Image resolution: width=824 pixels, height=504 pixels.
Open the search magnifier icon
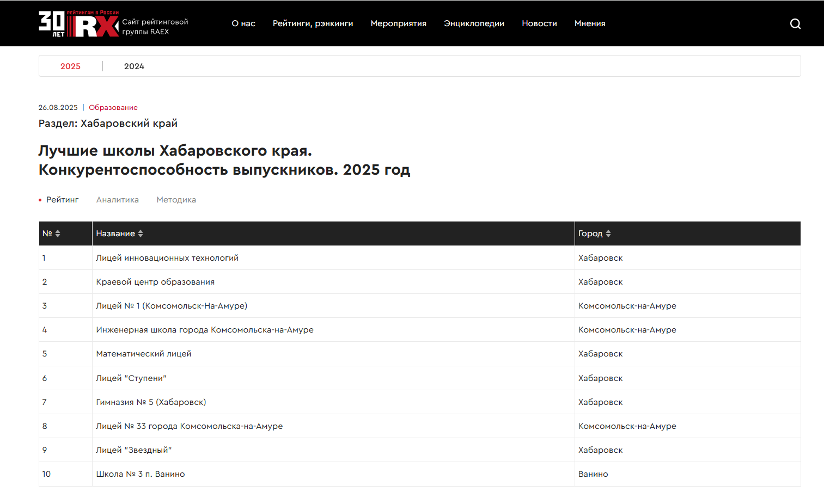coord(795,23)
